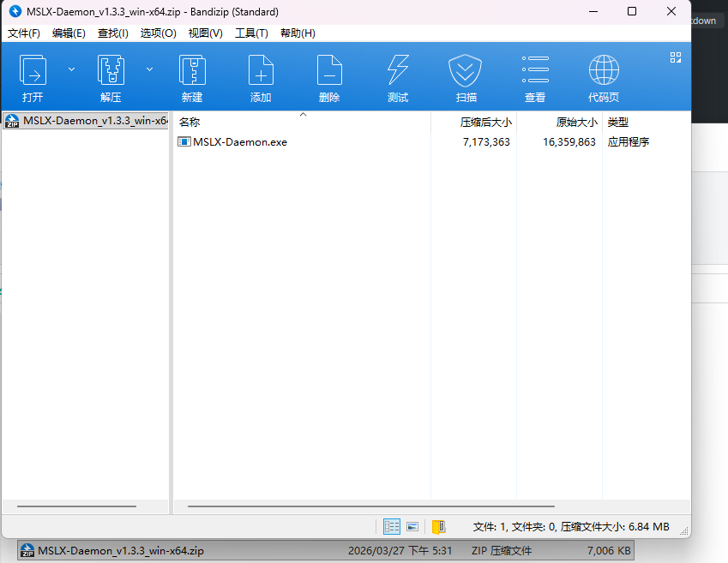This screenshot has width=728, height=563.
Task: Switch to thumbnail view icon in status bar
Action: click(x=412, y=527)
